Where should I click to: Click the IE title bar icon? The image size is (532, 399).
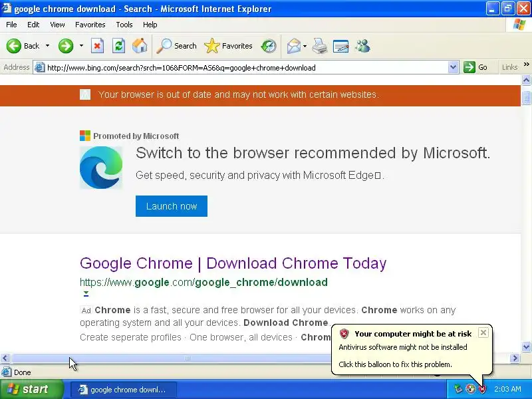pyautogui.click(x=7, y=8)
